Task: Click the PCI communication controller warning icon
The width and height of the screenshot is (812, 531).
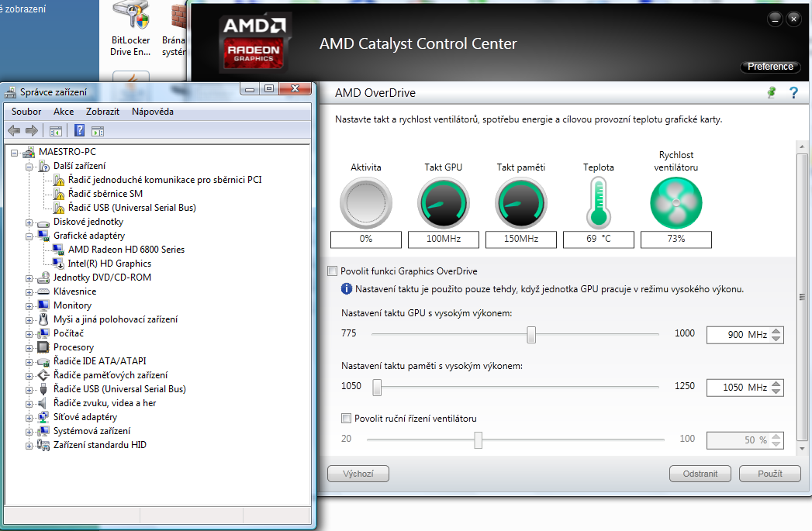Action: click(58, 180)
